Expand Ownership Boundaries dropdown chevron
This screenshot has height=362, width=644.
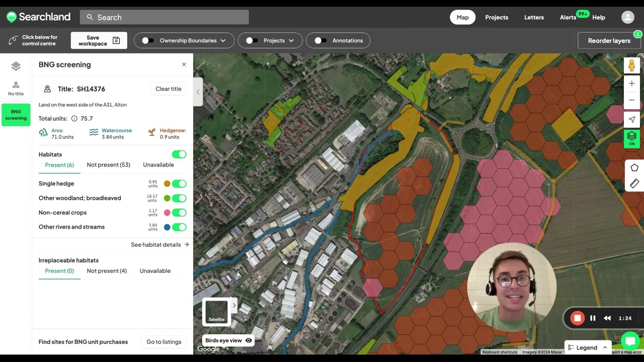pyautogui.click(x=223, y=41)
